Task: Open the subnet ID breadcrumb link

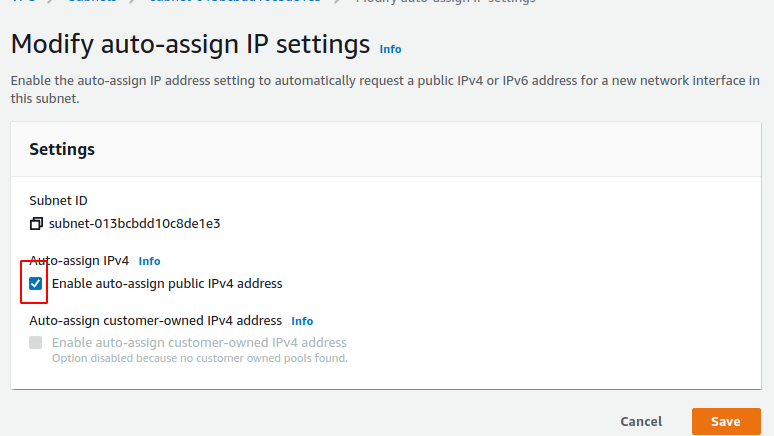Action: click(235, 1)
